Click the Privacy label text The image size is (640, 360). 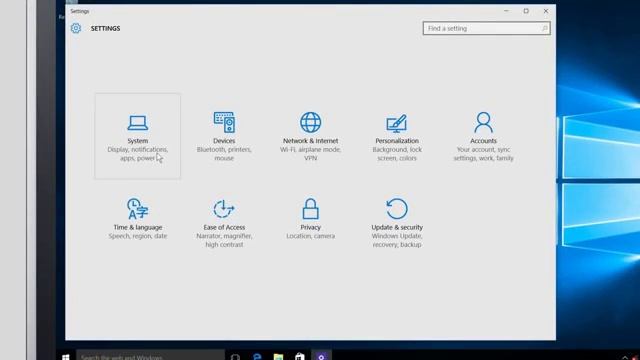[311, 227]
